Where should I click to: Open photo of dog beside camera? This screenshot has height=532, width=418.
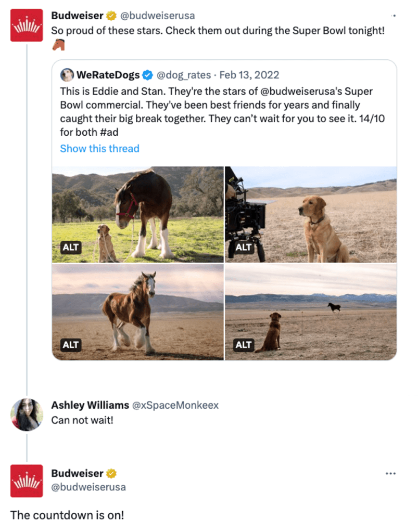tap(311, 214)
